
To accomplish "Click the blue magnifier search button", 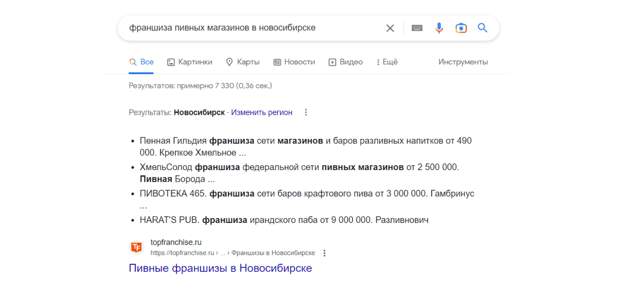I will tap(483, 28).
